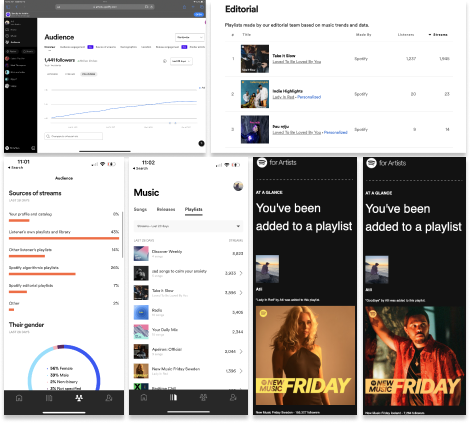
Task: Open the date range dropdown beside followers count
Action: (x=181, y=61)
